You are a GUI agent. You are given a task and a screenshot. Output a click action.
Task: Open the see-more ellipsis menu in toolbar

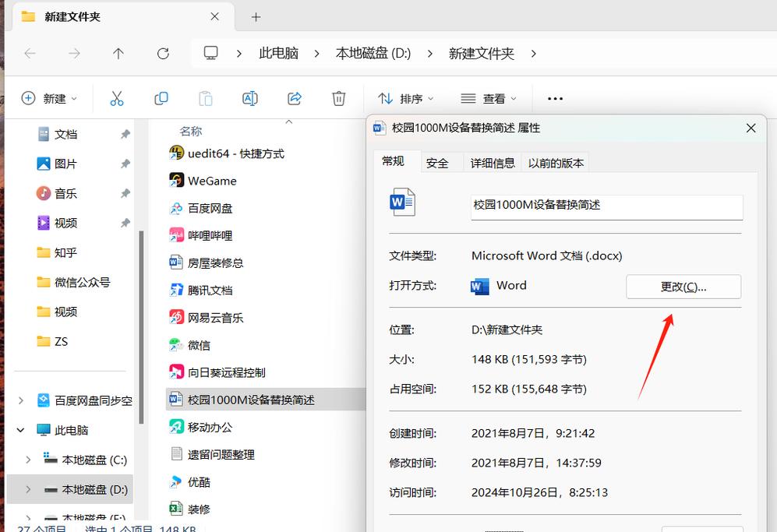coord(554,98)
